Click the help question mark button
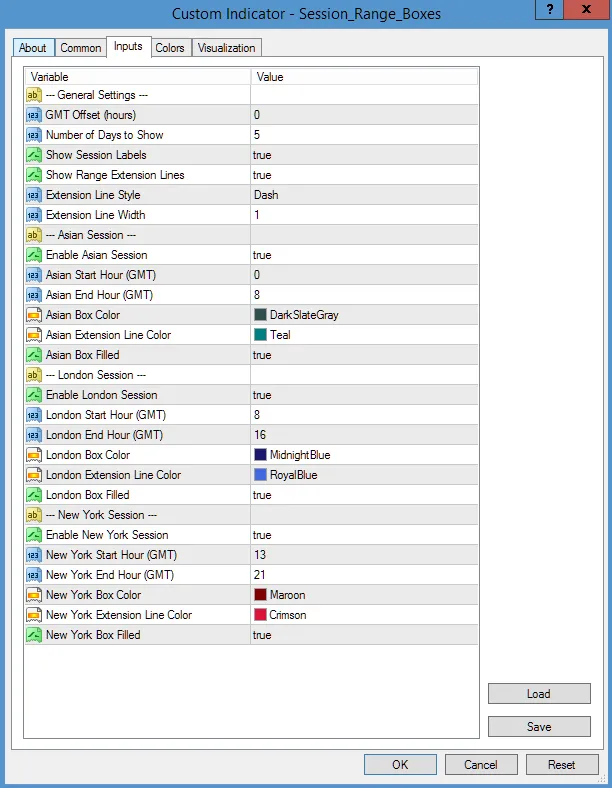The image size is (612, 788). (x=550, y=10)
